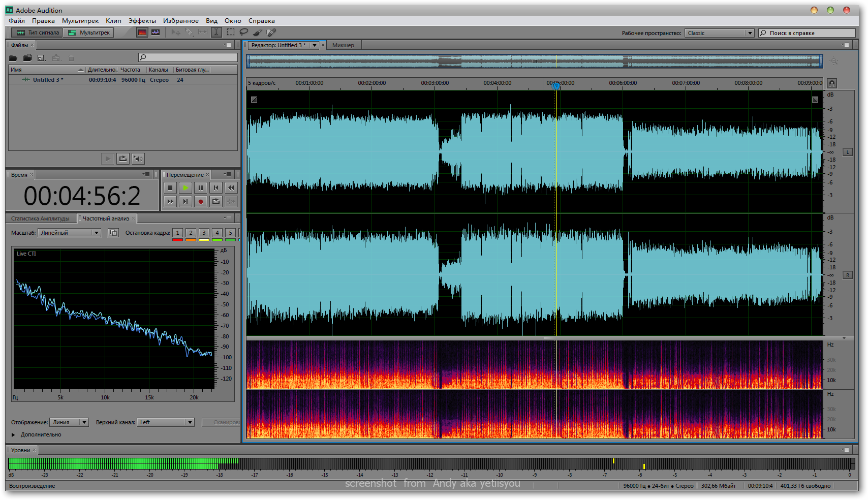Move playhead to previous marker
The image size is (868, 500).
coord(216,188)
